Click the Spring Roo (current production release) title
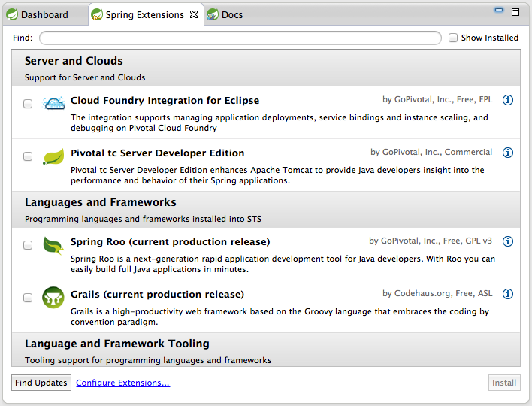This screenshot has height=406, width=532. [x=171, y=241]
